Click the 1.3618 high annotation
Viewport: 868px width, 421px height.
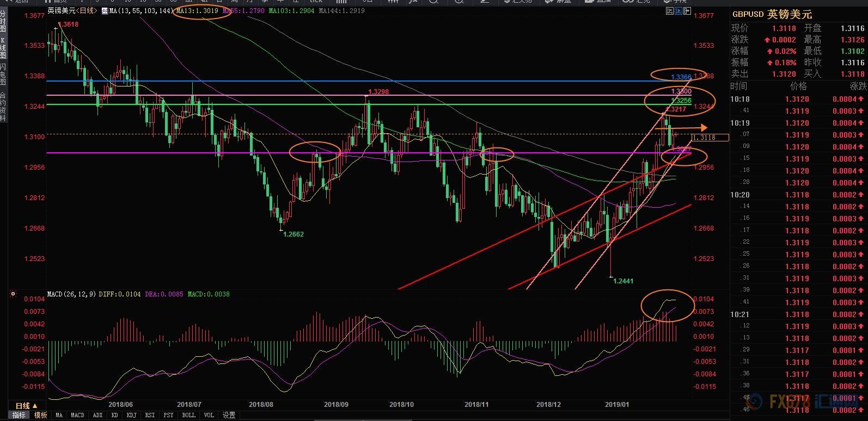[69, 24]
